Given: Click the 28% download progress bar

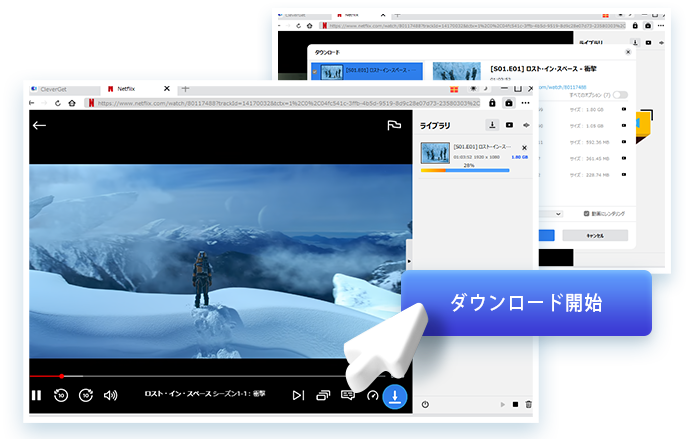Looking at the screenshot, I should 465,170.
